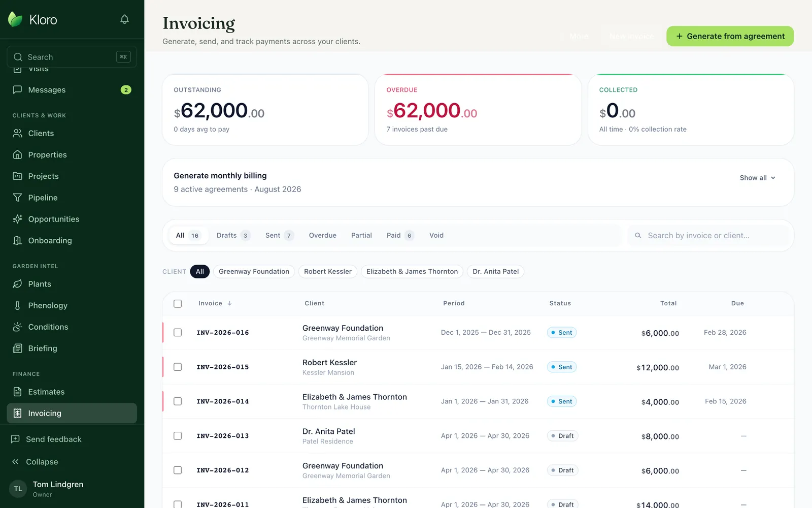The image size is (812, 508).
Task: Click the Thornton Lake House property name
Action: coord(336,407)
